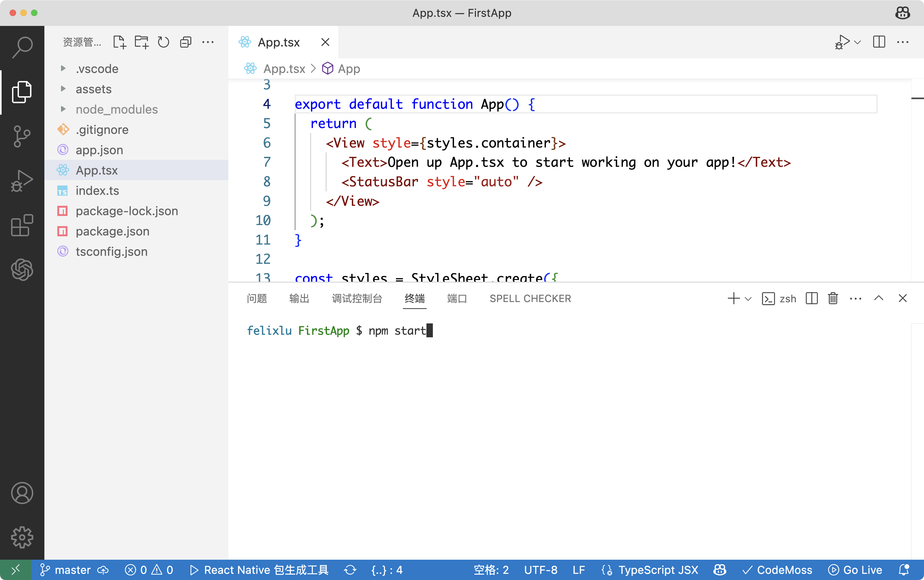The height and width of the screenshot is (580, 924).
Task: Open package.json in the explorer
Action: coord(112,231)
